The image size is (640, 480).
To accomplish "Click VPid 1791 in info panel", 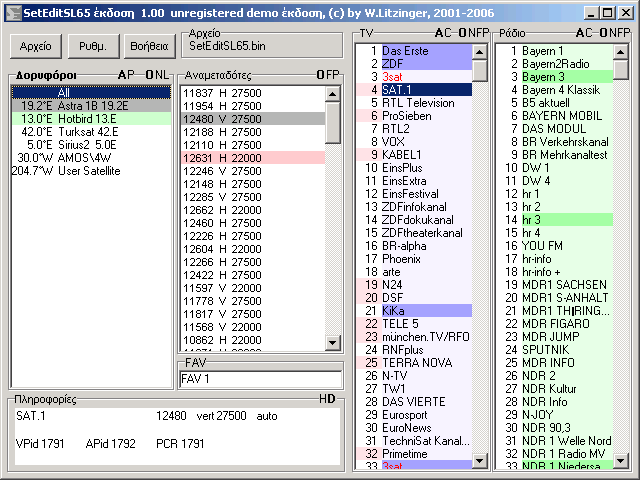I will click(x=40, y=444).
